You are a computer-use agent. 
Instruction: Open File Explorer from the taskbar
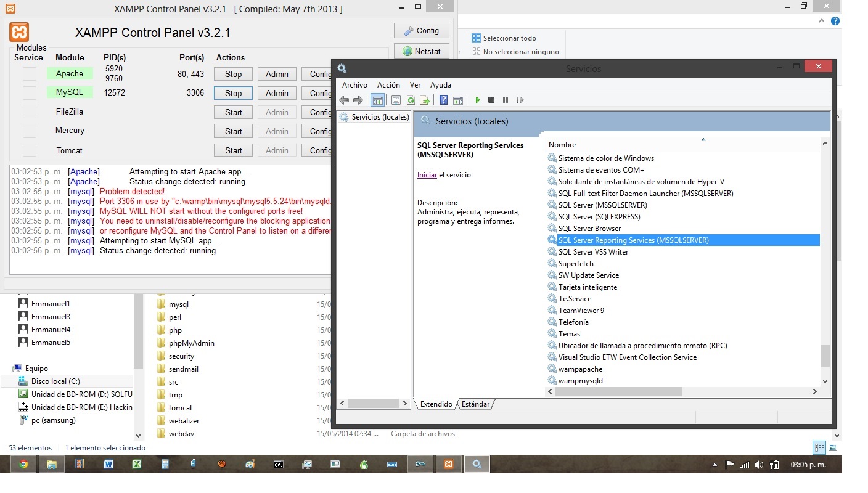52,464
